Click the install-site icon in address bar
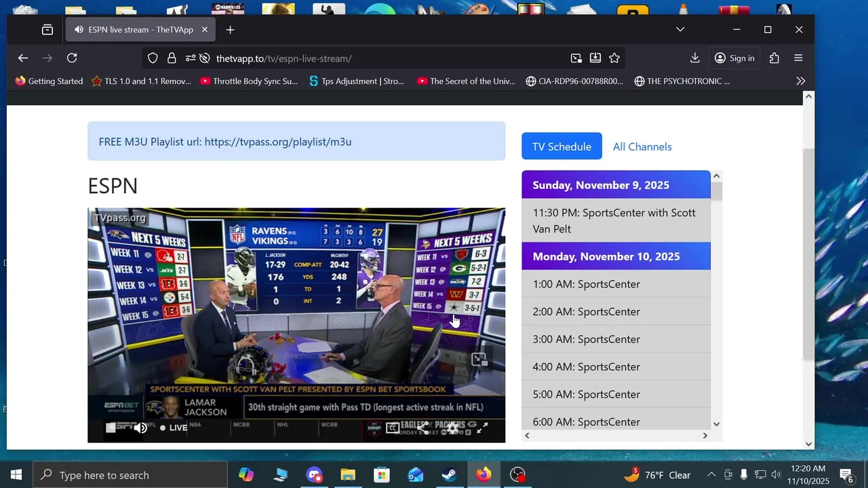 595,58
